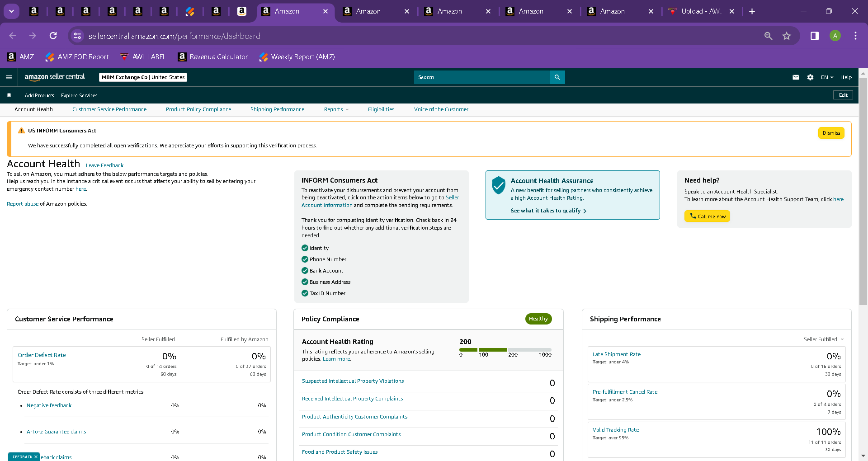The image size is (868, 461).
Task: Click Add Products link
Action: click(x=39, y=95)
